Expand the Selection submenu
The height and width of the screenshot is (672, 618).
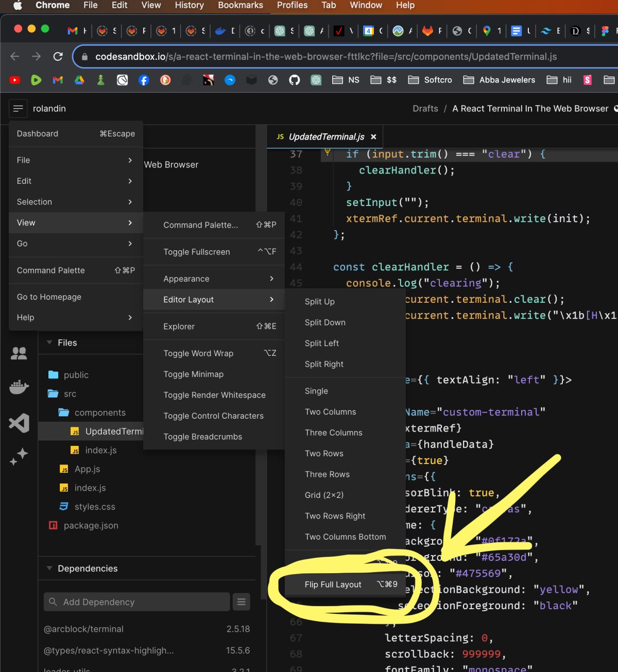point(76,202)
